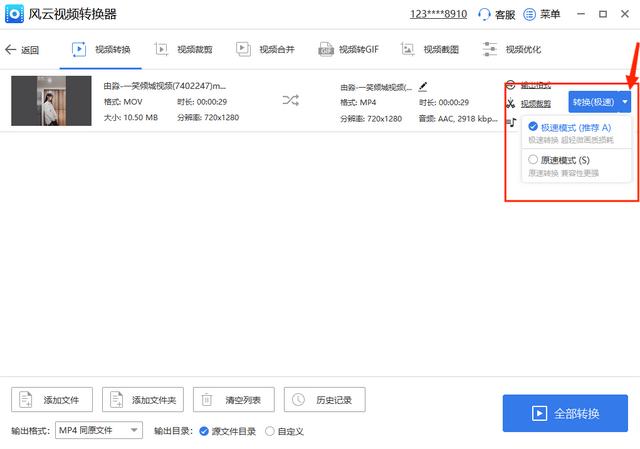
Task: Open account link 123****8910
Action: pyautogui.click(x=438, y=14)
